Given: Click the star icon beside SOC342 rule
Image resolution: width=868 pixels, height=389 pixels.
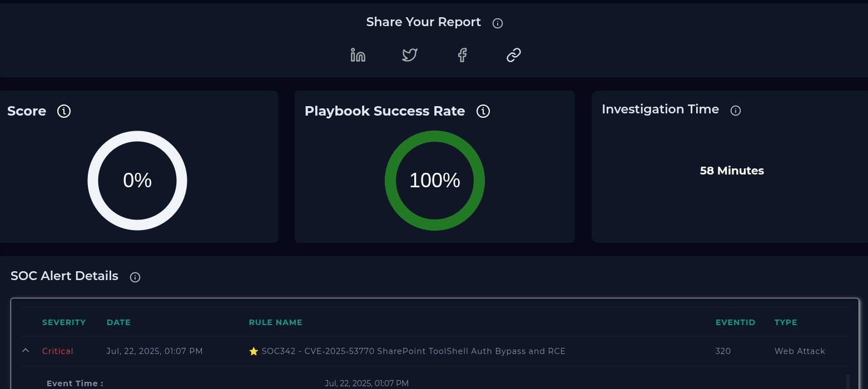Looking at the screenshot, I should pyautogui.click(x=254, y=351).
